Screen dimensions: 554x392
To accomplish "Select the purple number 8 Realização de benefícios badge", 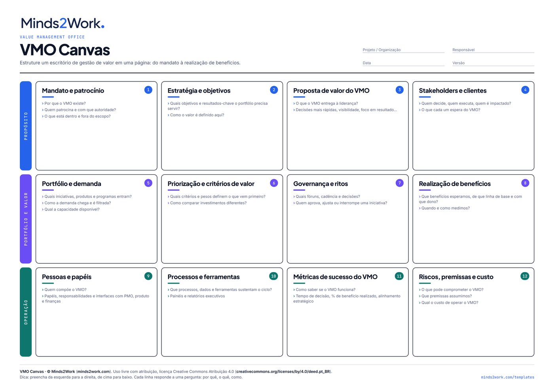I will point(525,183).
